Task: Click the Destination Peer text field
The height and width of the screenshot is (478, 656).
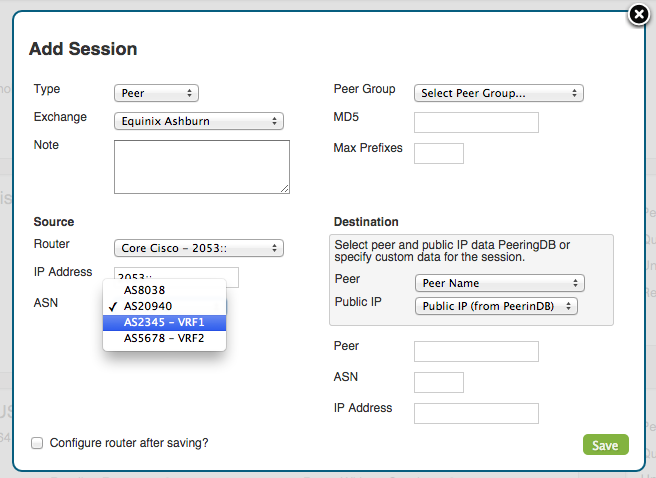Action: [x=476, y=352]
